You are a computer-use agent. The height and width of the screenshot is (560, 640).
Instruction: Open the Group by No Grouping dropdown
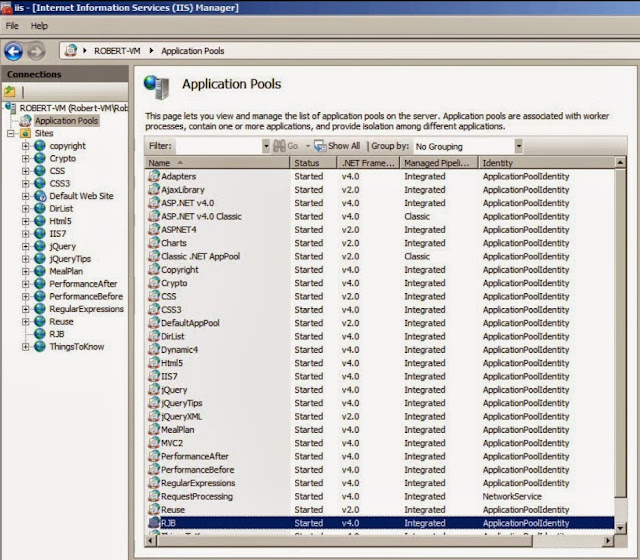click(518, 146)
